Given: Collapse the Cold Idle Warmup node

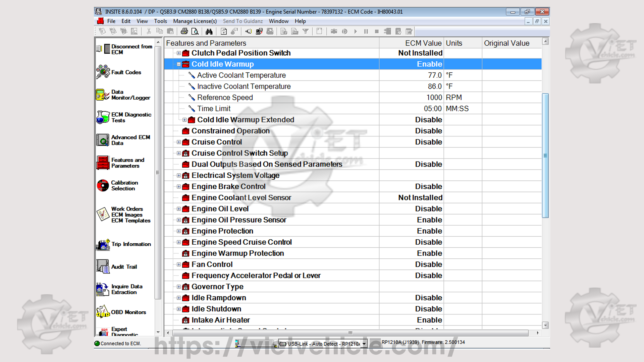Looking at the screenshot, I should 179,64.
